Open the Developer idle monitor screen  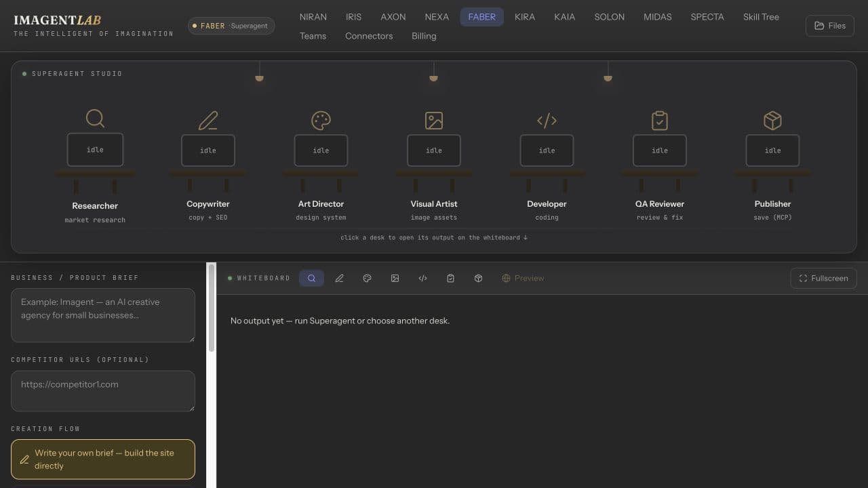pos(547,150)
